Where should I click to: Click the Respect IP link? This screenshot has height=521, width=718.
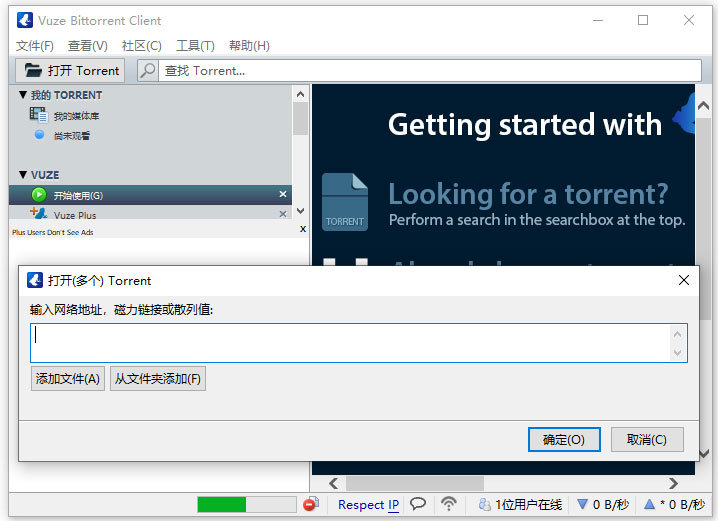pos(368,505)
